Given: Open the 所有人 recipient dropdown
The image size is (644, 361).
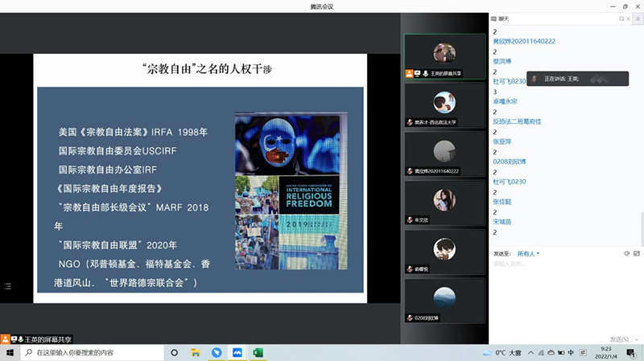Looking at the screenshot, I should [528, 253].
